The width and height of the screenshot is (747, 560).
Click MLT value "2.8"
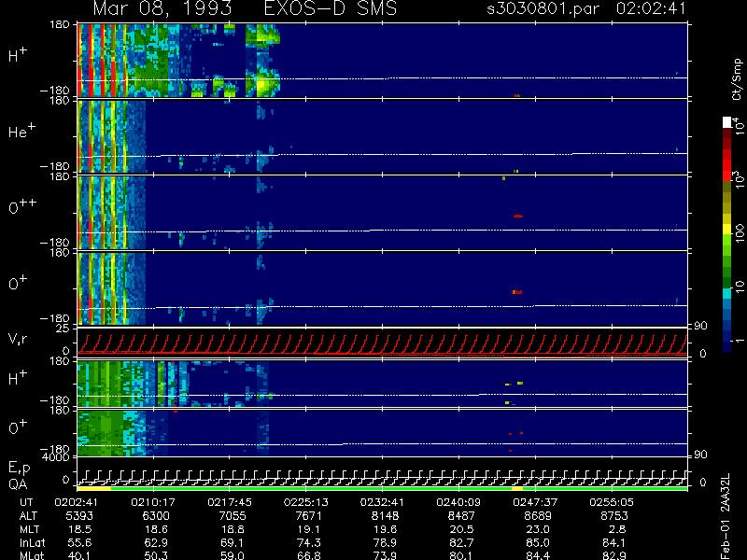click(617, 529)
